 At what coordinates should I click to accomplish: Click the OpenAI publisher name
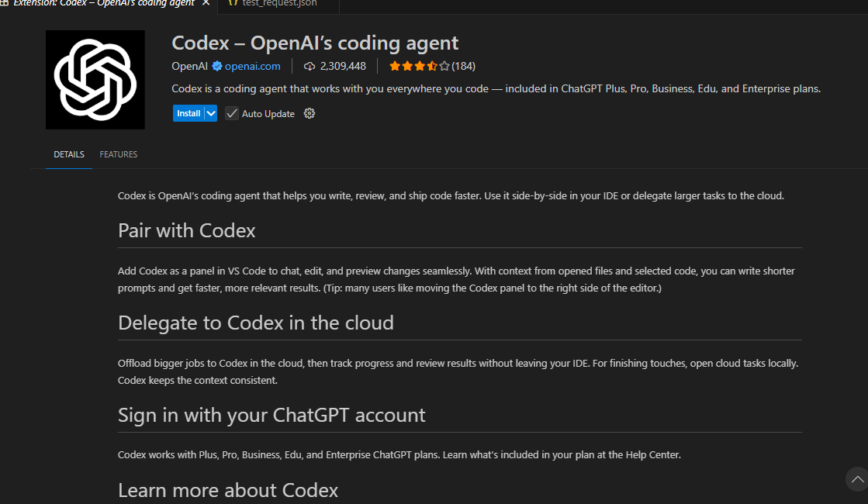189,66
